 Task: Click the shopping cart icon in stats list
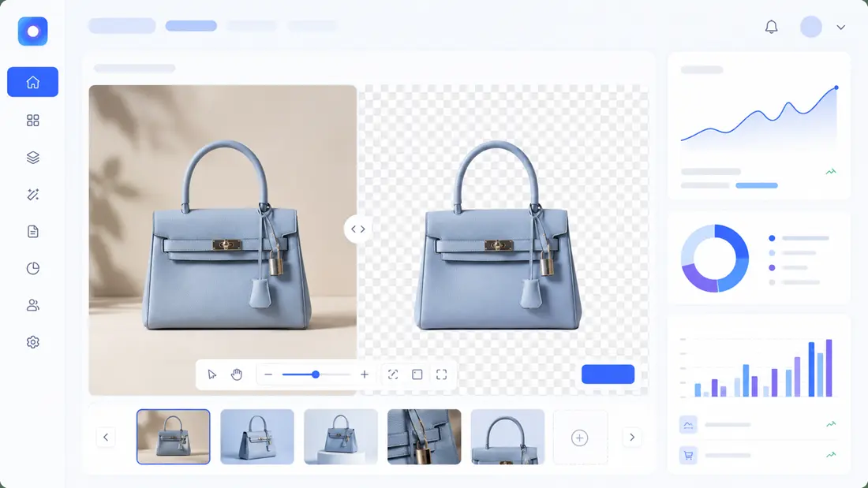(x=688, y=456)
